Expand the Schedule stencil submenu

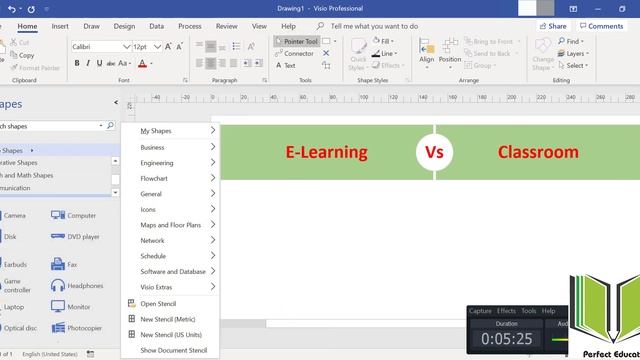pos(171,256)
